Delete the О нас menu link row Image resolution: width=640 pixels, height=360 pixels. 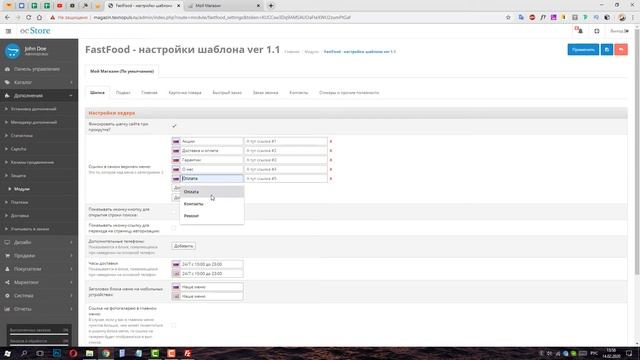pos(331,169)
